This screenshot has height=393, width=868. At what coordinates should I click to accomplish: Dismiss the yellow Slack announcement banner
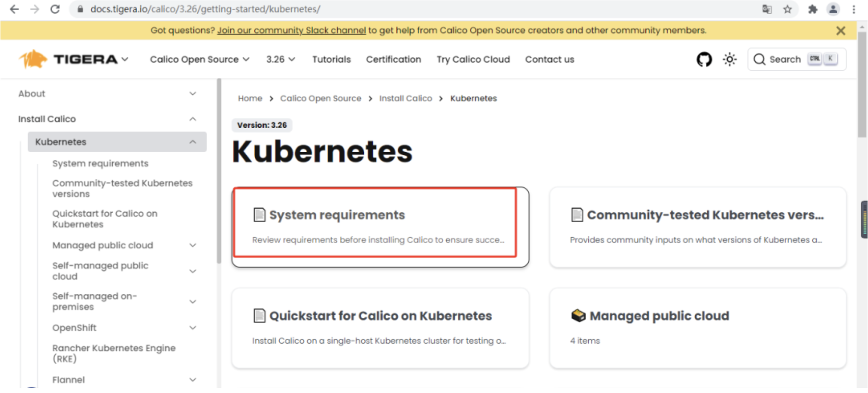840,30
